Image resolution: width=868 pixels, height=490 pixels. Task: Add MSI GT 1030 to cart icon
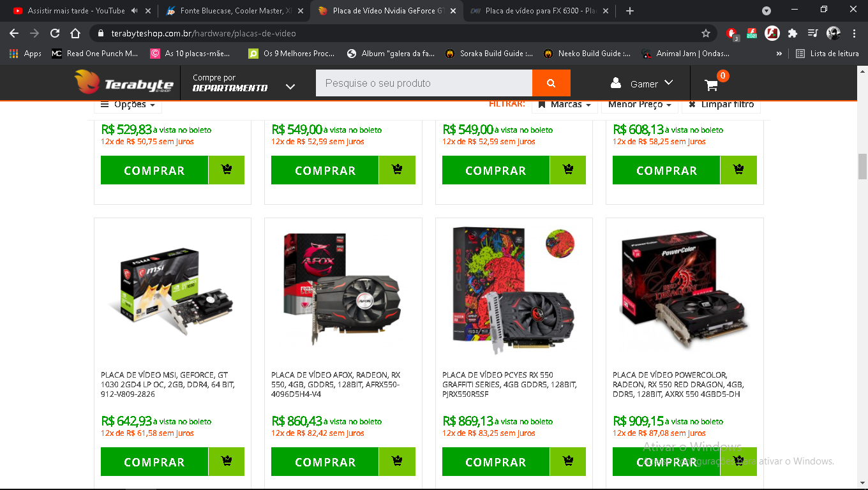pyautogui.click(x=227, y=461)
